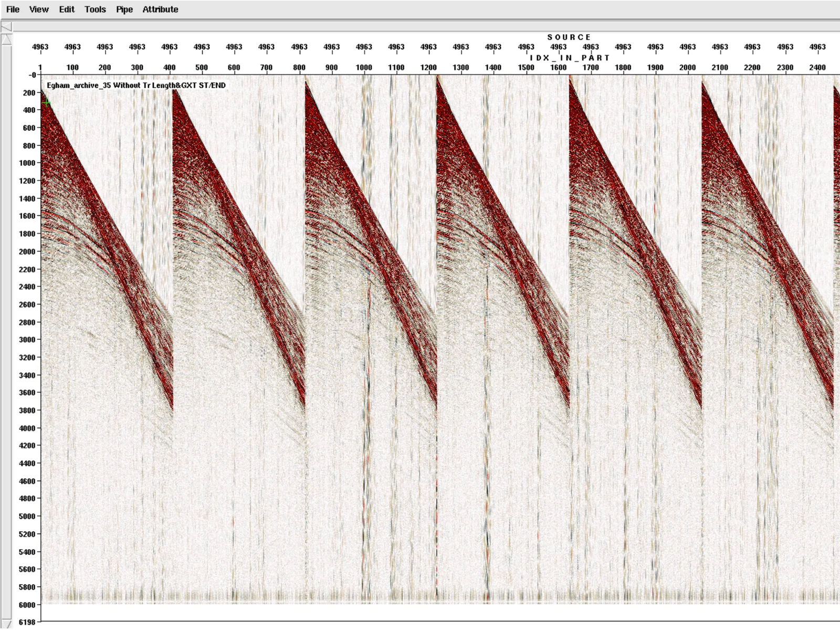Viewport: 840px width, 630px height.
Task: Click the horizontal scrollbar track
Action: [x=426, y=27]
